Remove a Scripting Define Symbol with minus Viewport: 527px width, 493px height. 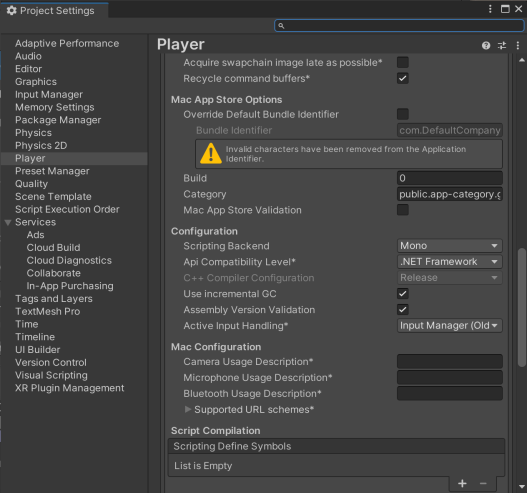click(x=483, y=483)
